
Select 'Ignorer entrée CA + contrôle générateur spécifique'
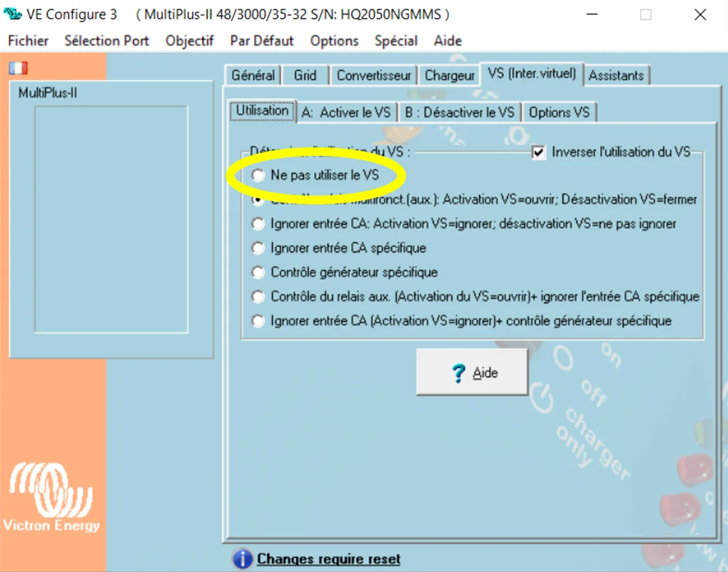258,321
